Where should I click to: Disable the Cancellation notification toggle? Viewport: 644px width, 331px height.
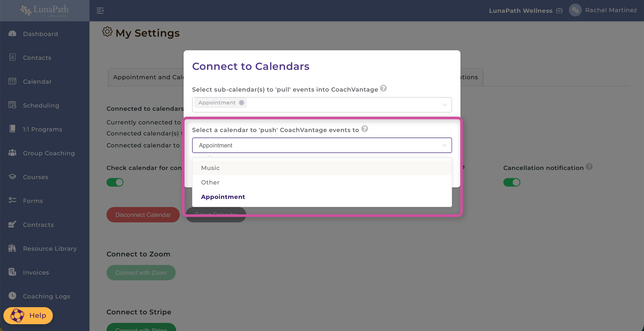pyautogui.click(x=512, y=182)
